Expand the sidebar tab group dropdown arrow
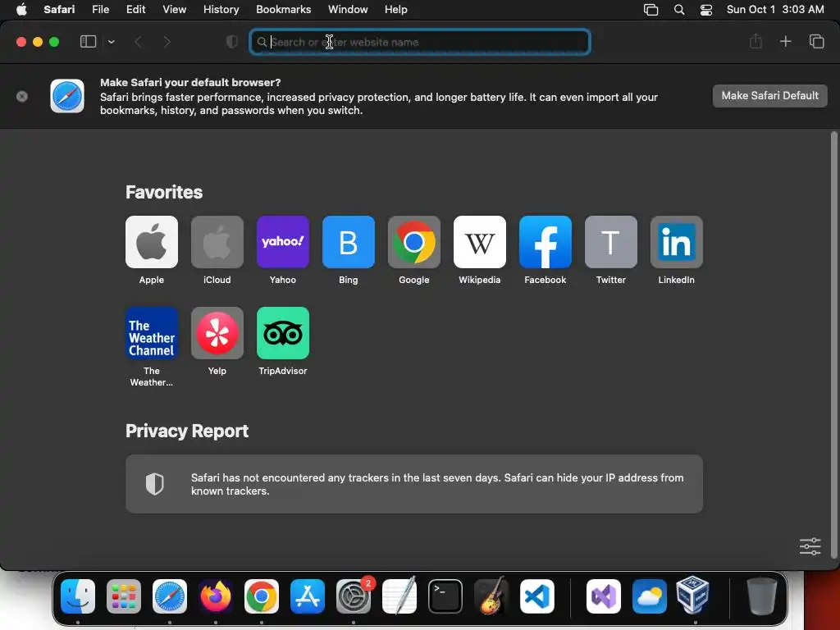 pos(112,42)
